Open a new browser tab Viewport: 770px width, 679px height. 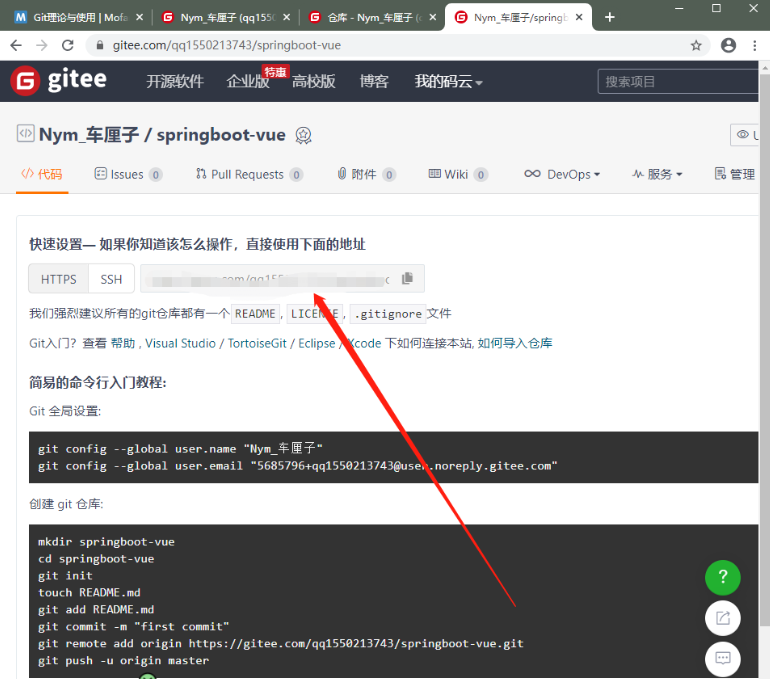tap(609, 17)
